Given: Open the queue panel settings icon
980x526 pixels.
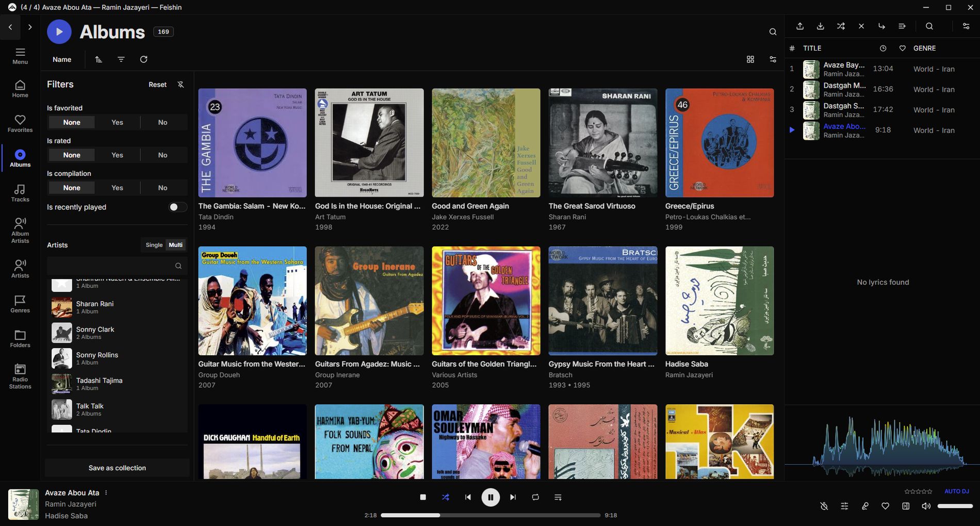Looking at the screenshot, I should 966,26.
